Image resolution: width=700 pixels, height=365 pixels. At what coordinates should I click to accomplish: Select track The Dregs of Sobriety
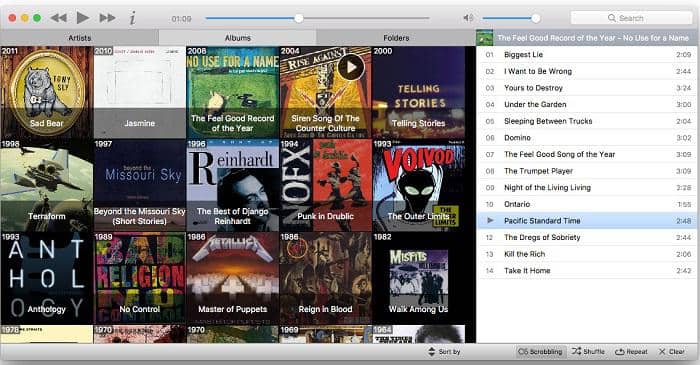(x=587, y=237)
